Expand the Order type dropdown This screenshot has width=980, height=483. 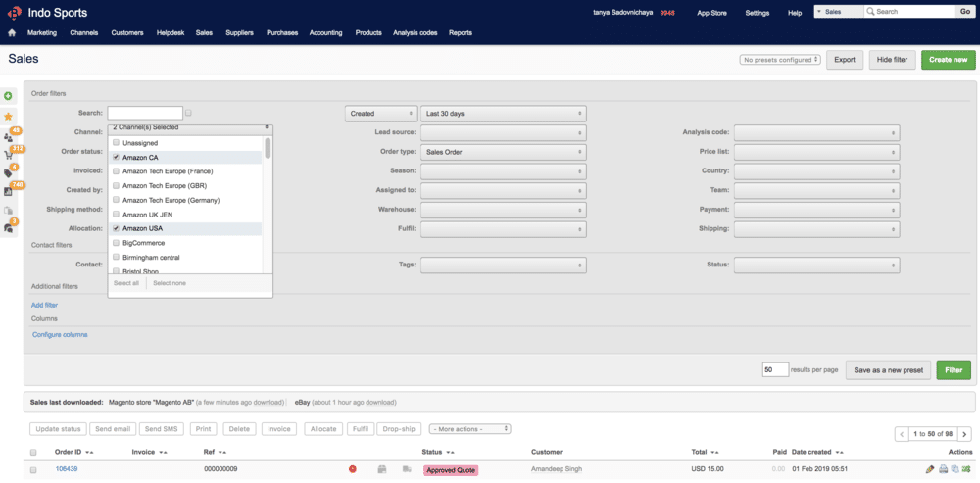(504, 152)
